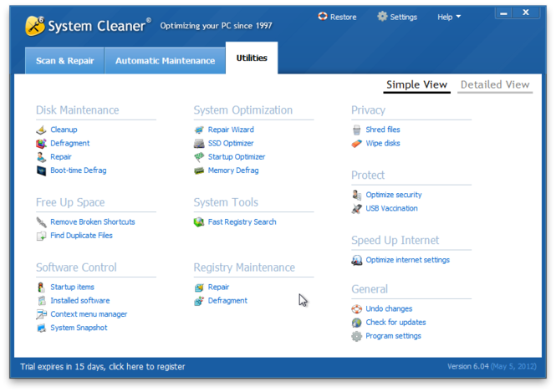Screen dimensions: 556x392
Task: Click the Undo changes lifebuoy icon
Action: point(357,308)
